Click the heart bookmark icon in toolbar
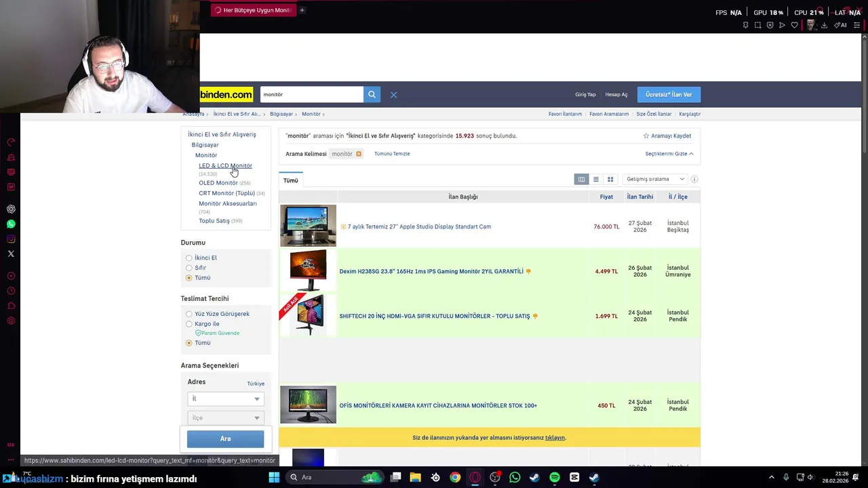868x488 pixels. 795,25
